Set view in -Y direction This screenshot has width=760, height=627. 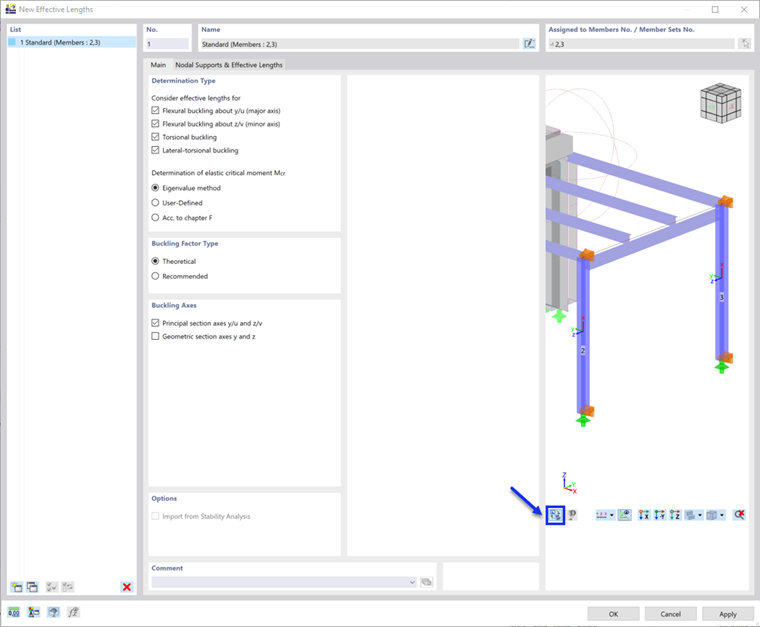659,515
